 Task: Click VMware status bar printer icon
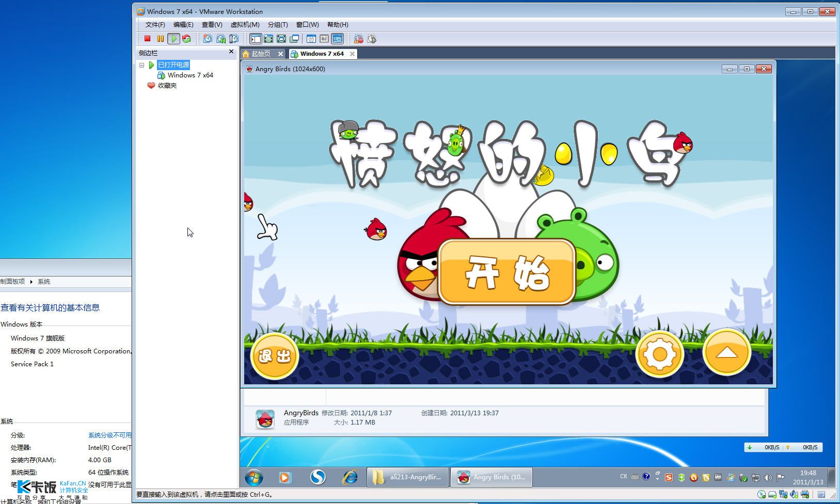click(805, 494)
